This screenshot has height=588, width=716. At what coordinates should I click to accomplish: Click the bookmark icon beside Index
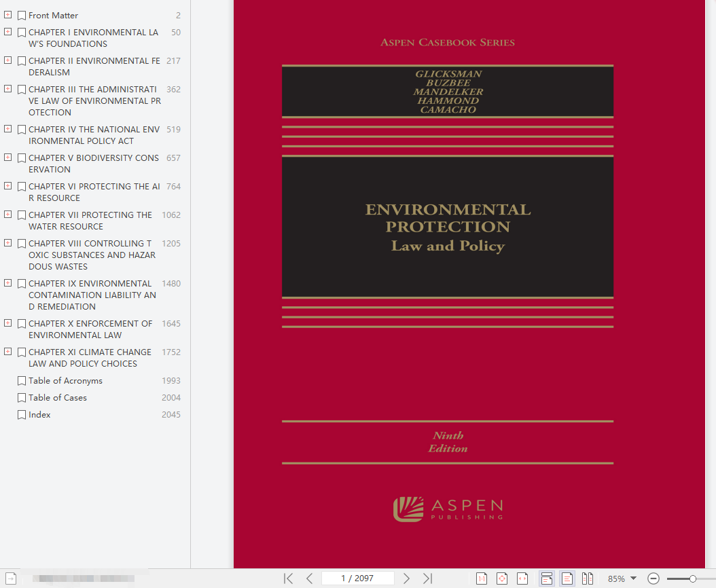point(22,415)
